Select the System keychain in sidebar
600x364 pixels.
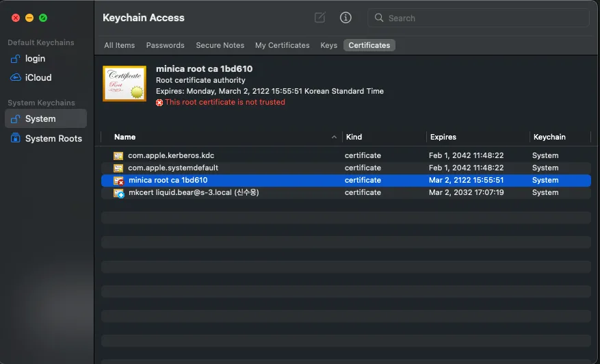coord(46,118)
